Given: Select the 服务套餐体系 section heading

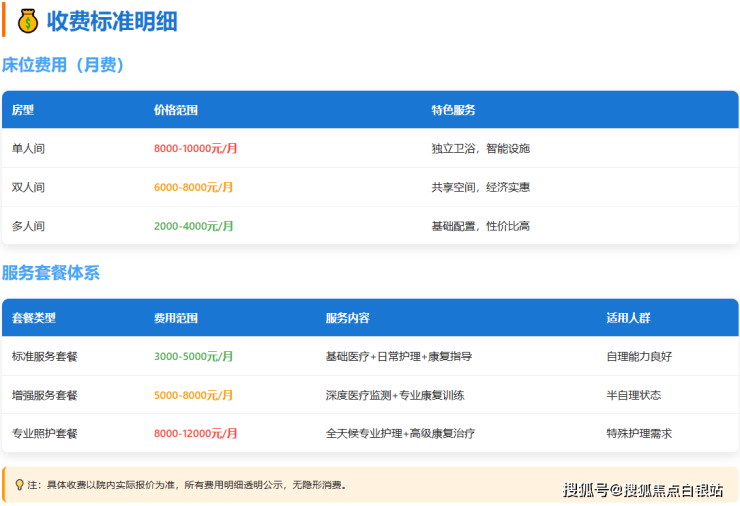Looking at the screenshot, I should point(51,273).
